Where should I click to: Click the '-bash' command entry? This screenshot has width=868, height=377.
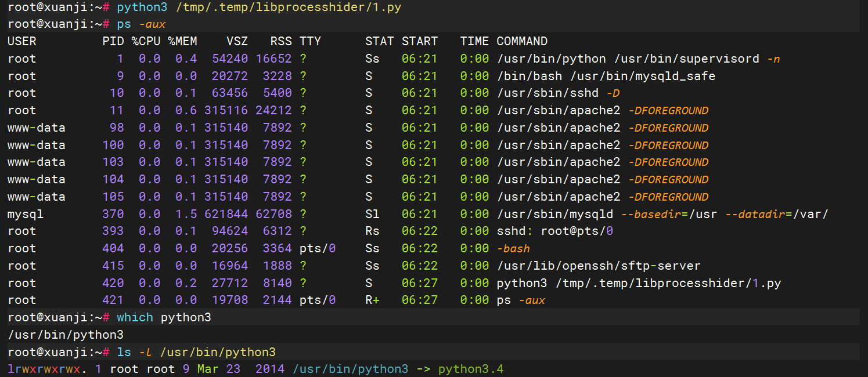(513, 248)
